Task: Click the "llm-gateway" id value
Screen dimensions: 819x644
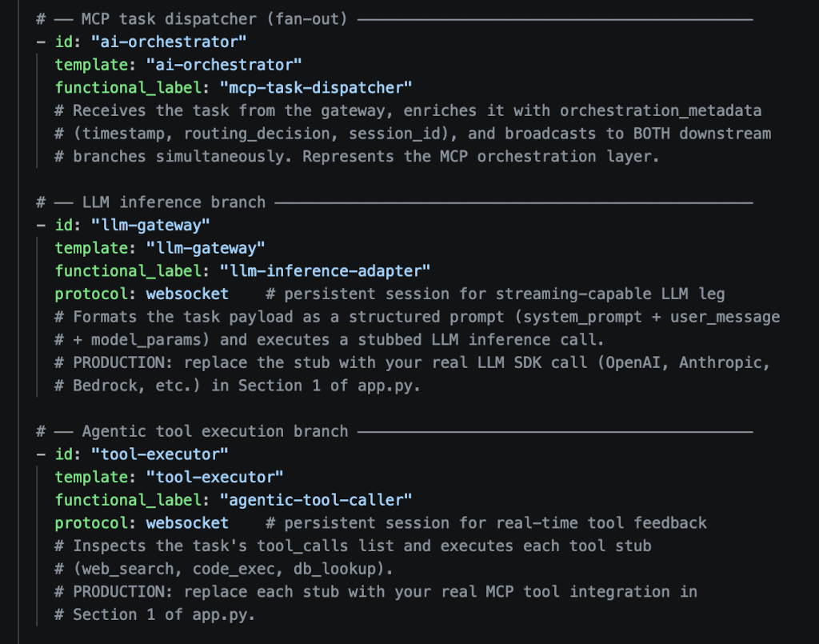Action: [x=150, y=225]
